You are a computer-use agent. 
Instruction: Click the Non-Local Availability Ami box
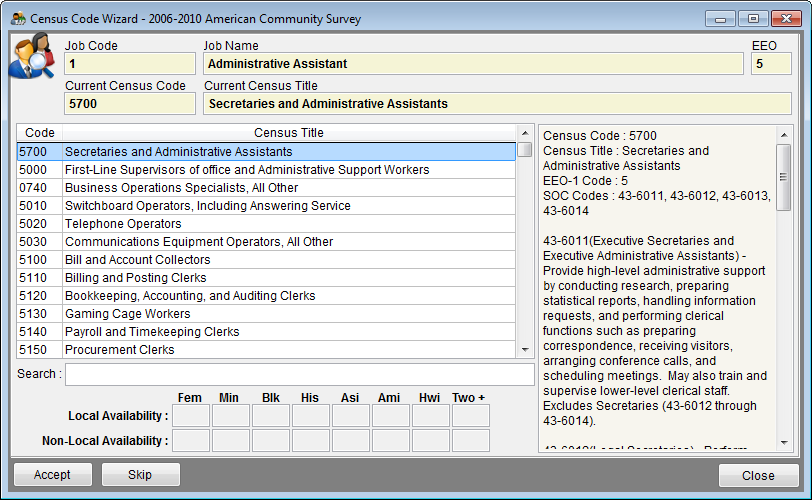[x=391, y=440]
